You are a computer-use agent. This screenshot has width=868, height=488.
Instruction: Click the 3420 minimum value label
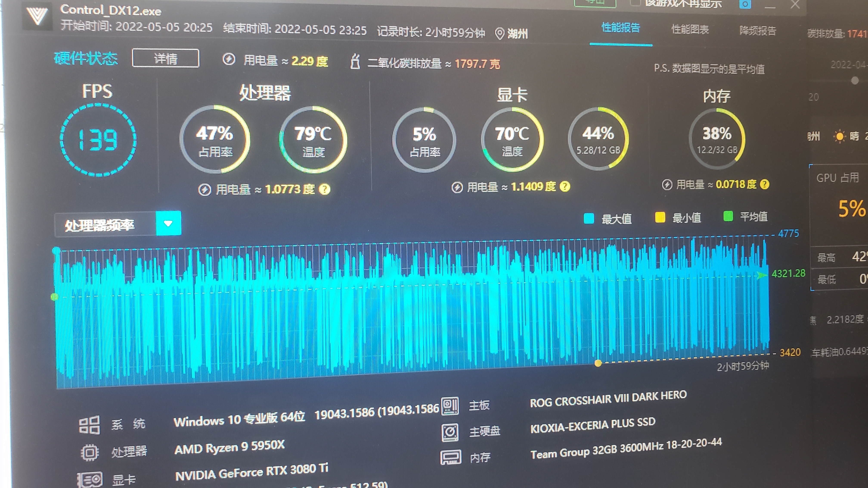pos(790,353)
